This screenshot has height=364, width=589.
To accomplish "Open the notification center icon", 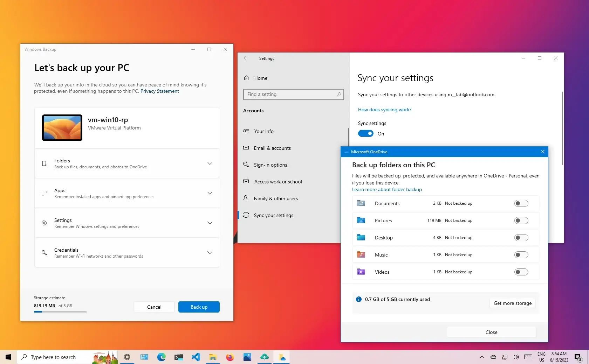I will point(578,357).
